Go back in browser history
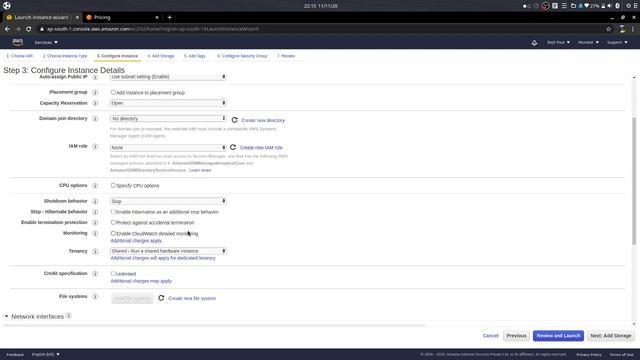 7,29
